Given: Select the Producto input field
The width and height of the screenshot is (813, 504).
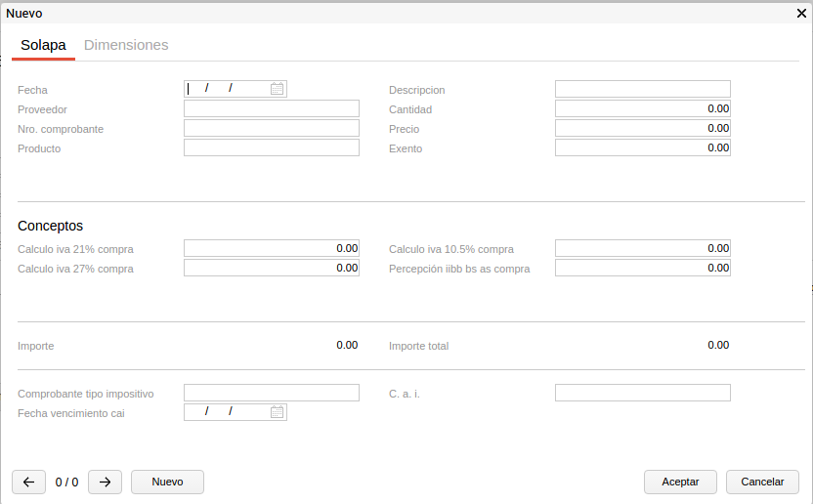Looking at the screenshot, I should click(271, 147).
